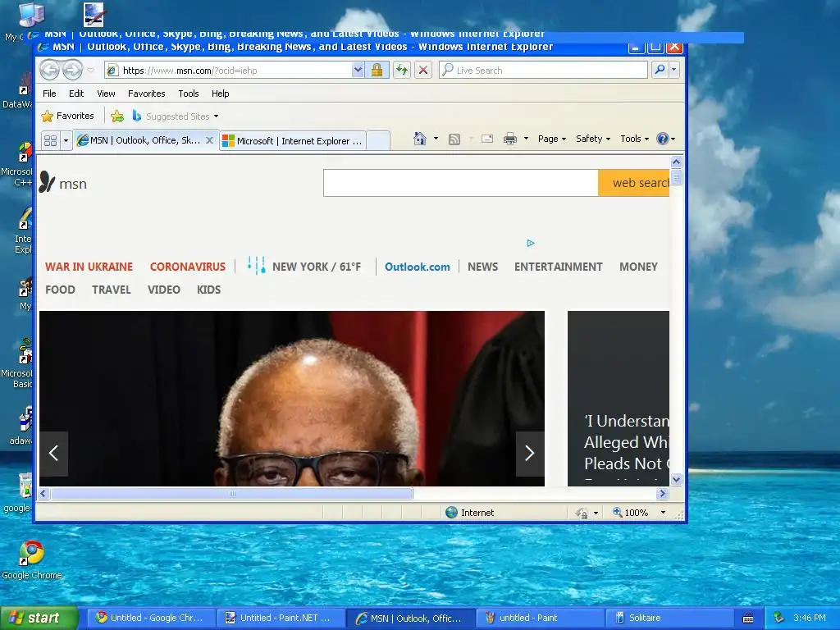
Task: Click the Stop loading X button
Action: click(423, 71)
